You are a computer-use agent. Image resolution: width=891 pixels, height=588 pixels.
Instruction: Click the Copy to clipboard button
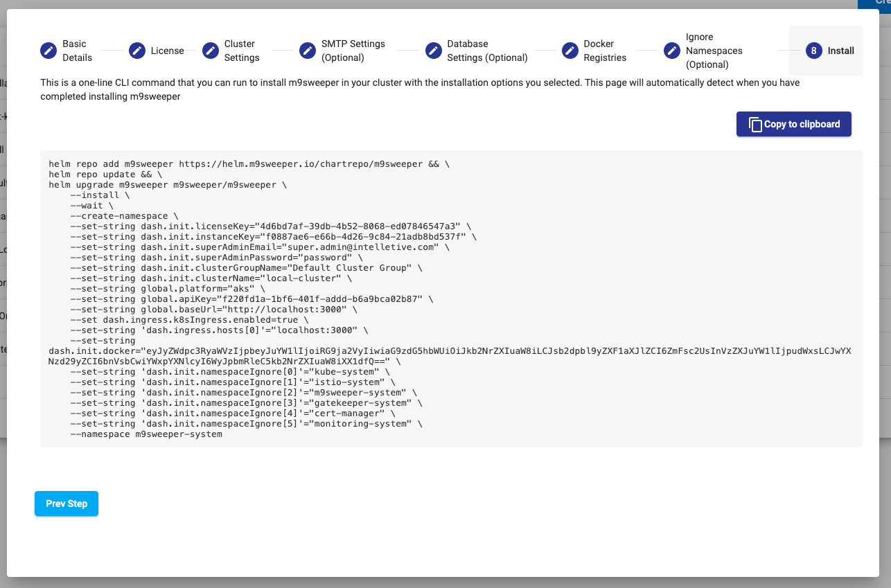tap(793, 124)
